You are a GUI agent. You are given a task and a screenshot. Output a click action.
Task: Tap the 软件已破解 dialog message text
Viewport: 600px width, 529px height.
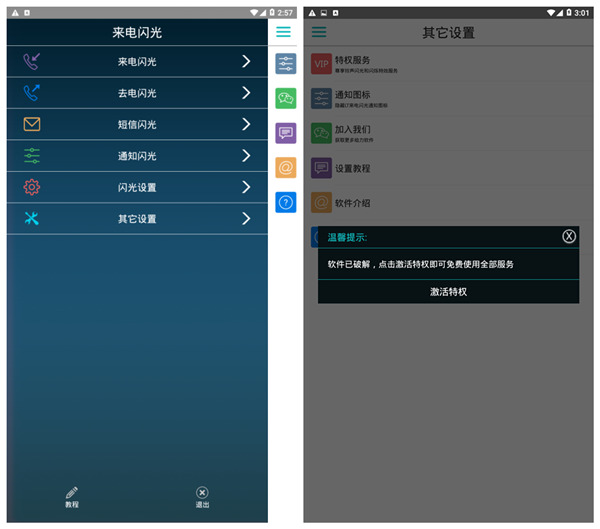[x=421, y=264]
